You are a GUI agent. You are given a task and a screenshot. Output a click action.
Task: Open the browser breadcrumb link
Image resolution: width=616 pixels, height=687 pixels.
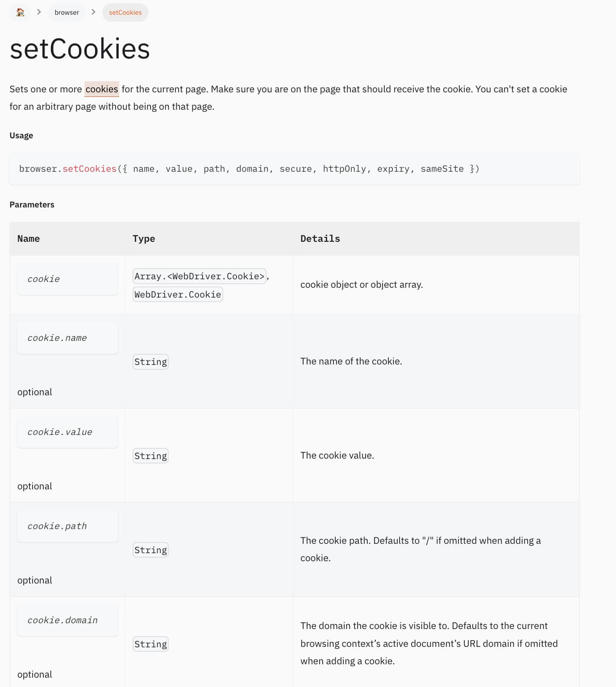click(67, 12)
